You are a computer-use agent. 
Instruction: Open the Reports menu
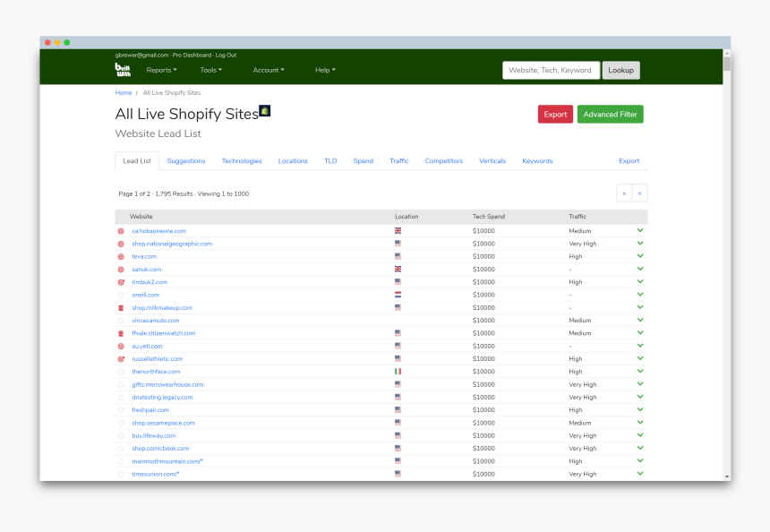(x=161, y=69)
